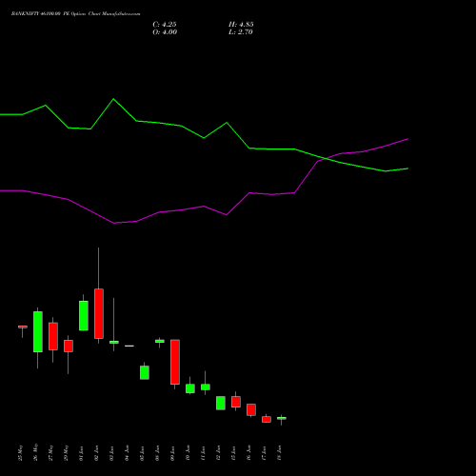Viewport: 476px width, 476px height.
Task: Click the low value L: 2.70
Action: 241,32
